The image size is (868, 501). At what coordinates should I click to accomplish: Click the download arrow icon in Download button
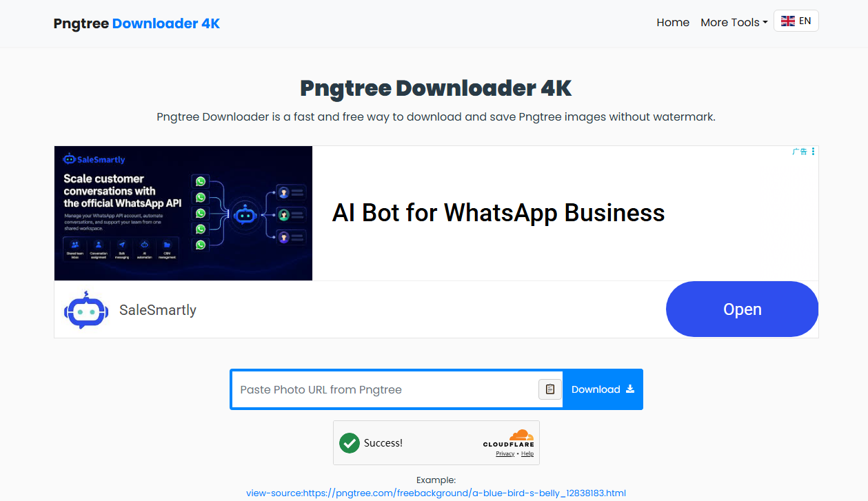629,389
